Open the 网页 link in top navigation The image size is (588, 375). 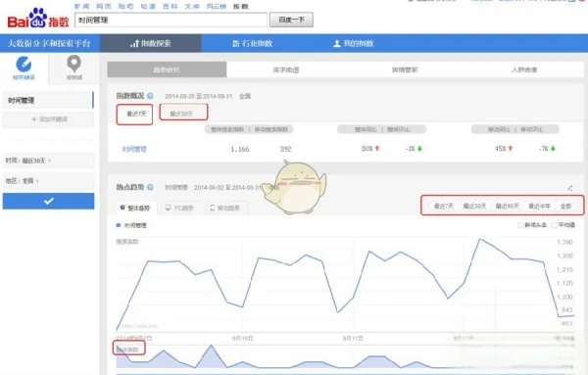(104, 7)
